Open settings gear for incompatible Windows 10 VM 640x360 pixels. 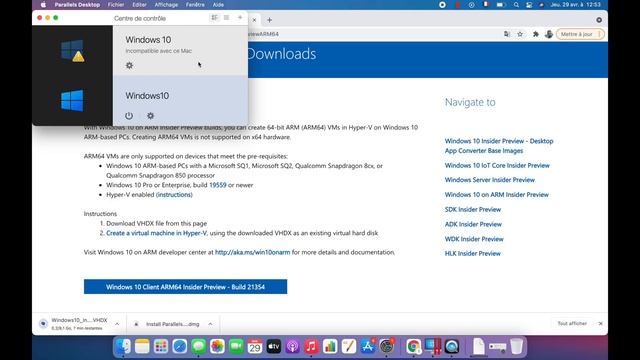pos(129,65)
